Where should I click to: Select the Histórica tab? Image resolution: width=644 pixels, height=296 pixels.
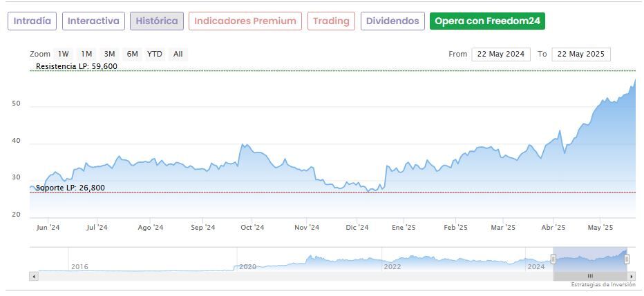157,21
